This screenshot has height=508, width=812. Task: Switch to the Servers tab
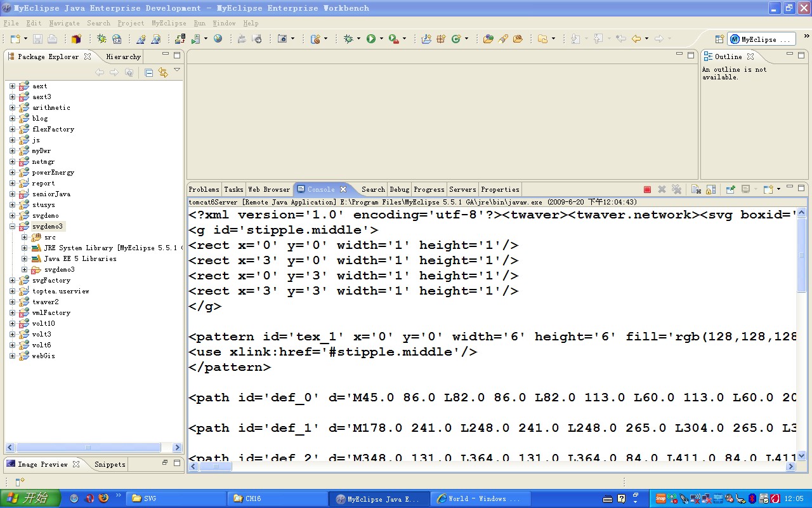[462, 189]
